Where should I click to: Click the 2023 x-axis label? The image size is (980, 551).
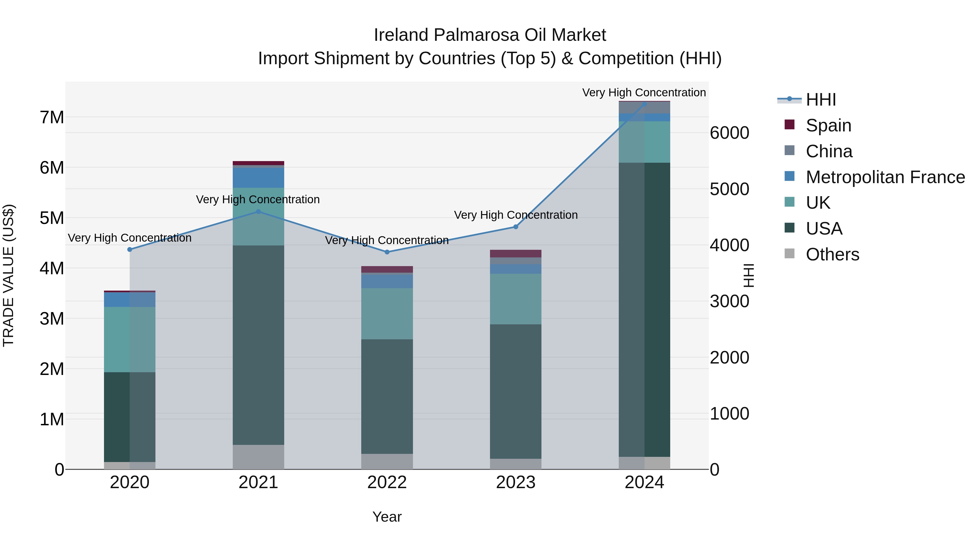[516, 482]
